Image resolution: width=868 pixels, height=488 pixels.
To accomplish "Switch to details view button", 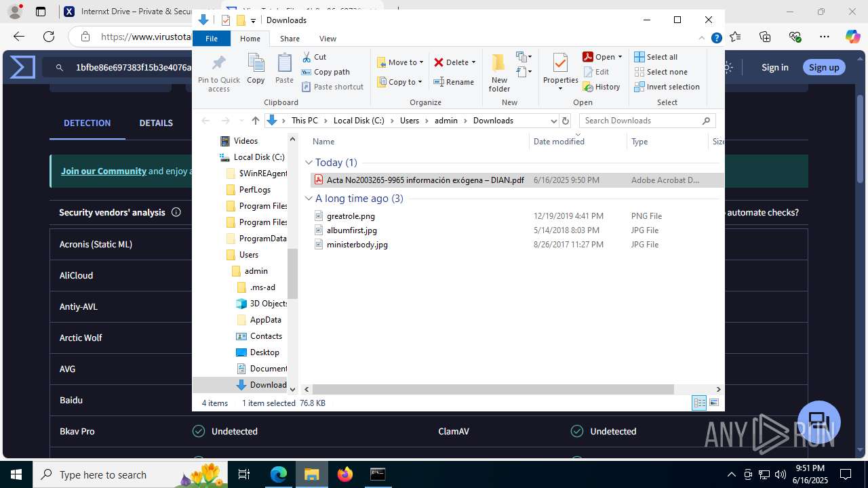I will pos(699,403).
